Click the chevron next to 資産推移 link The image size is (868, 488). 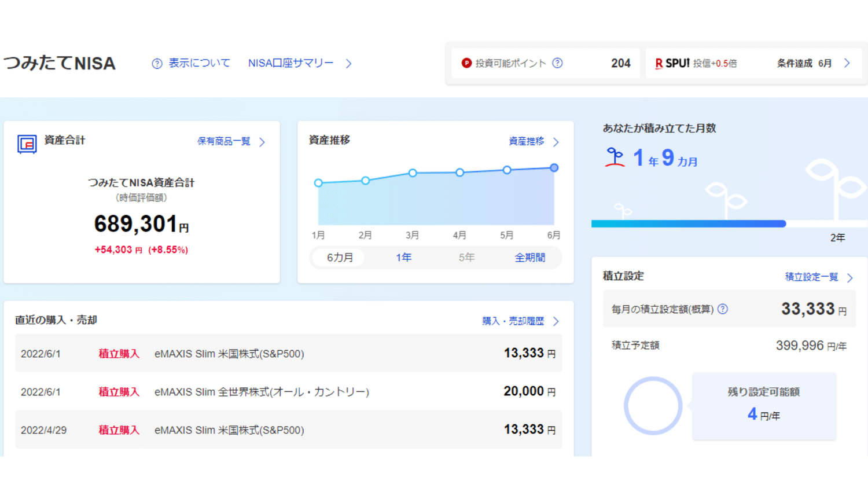click(556, 142)
